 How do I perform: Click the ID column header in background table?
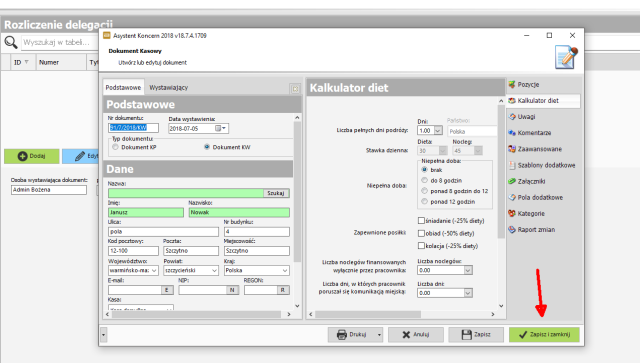[x=22, y=62]
